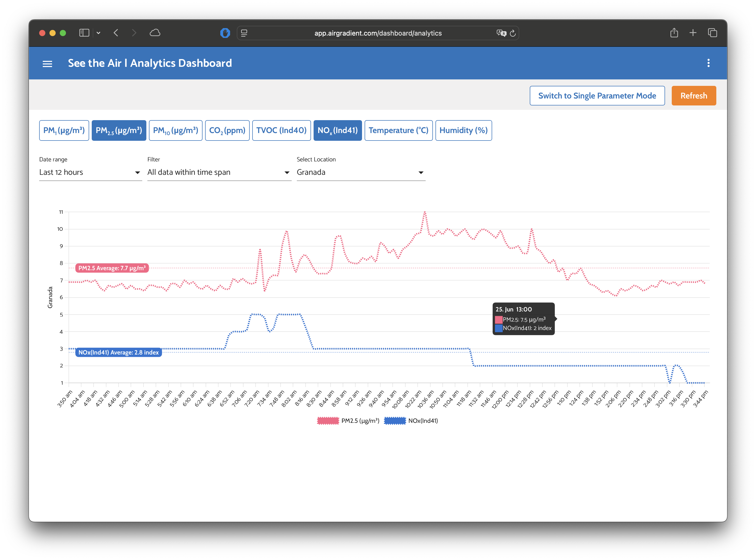Toggle the PM2.5 parameter button off

119,130
